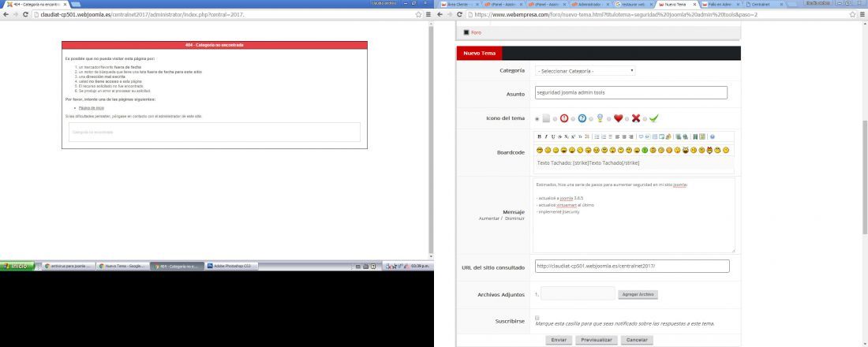
Task: Click the Underline button in Boardcode toolbar
Action: (x=553, y=136)
